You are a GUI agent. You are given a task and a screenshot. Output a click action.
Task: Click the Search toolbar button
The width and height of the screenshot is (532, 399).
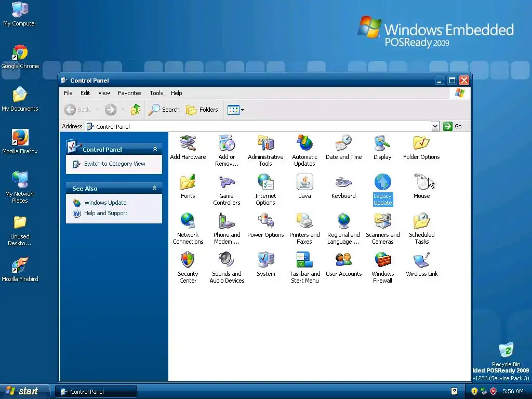(165, 110)
